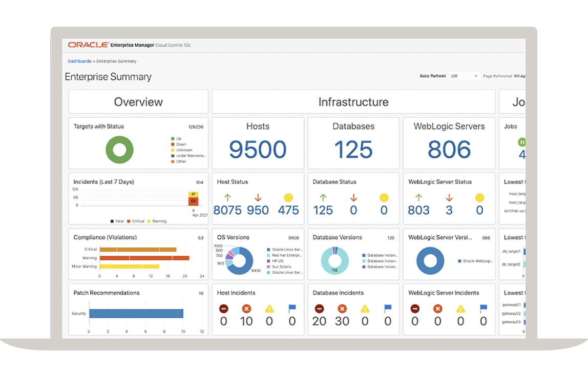Click the warning 41 incidents bar segment

[x=193, y=194]
